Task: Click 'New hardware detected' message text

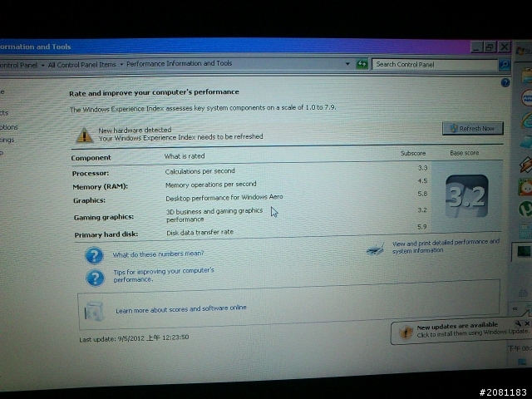Action: [x=135, y=130]
